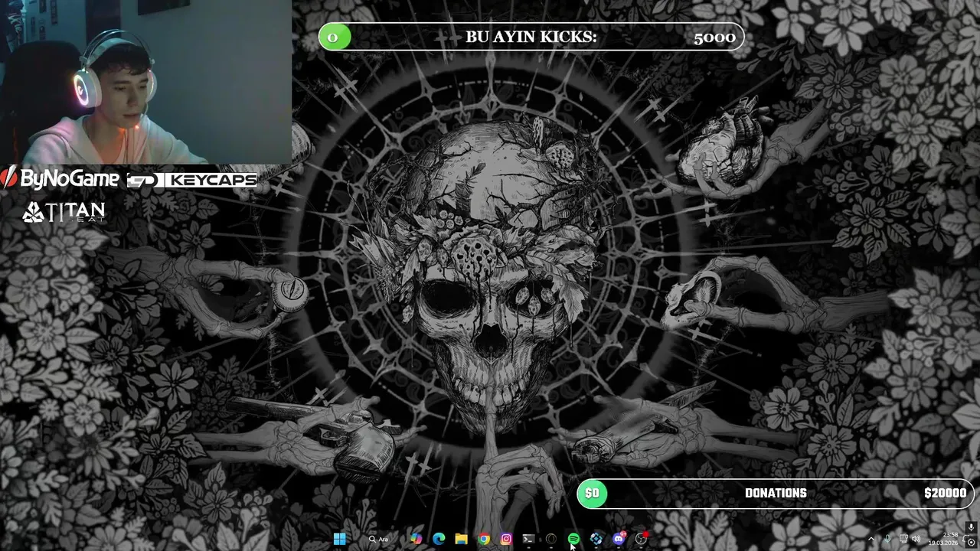Open the Windows Start menu
The height and width of the screenshot is (551, 980).
click(339, 539)
